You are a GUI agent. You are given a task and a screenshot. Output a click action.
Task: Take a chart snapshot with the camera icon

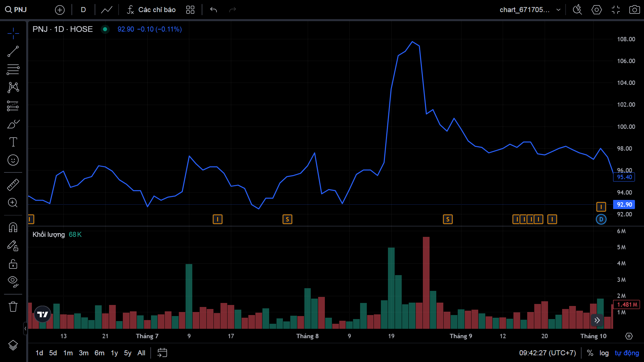634,10
